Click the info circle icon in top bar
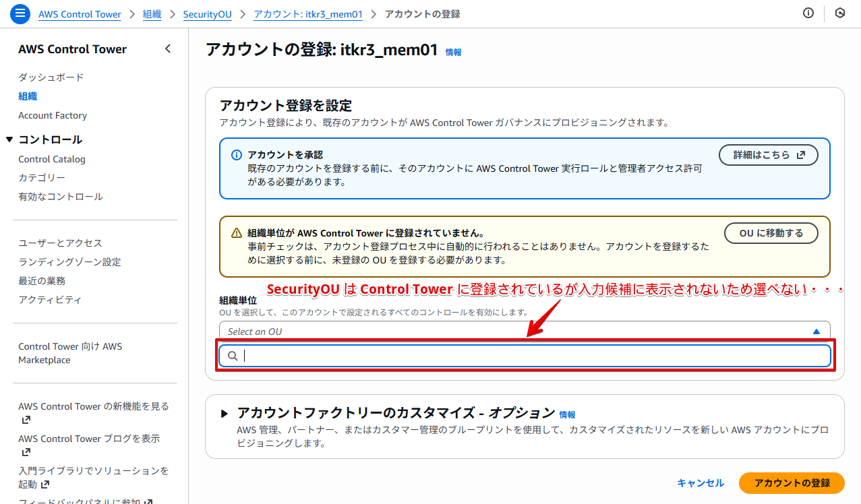Screen dimensions: 861x504 click(x=808, y=13)
